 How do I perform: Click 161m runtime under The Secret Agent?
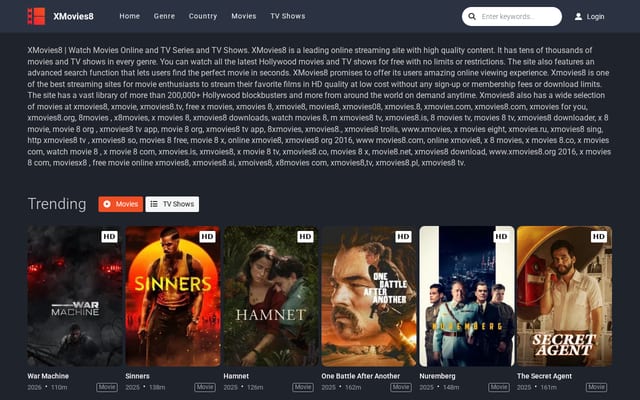pos(549,387)
